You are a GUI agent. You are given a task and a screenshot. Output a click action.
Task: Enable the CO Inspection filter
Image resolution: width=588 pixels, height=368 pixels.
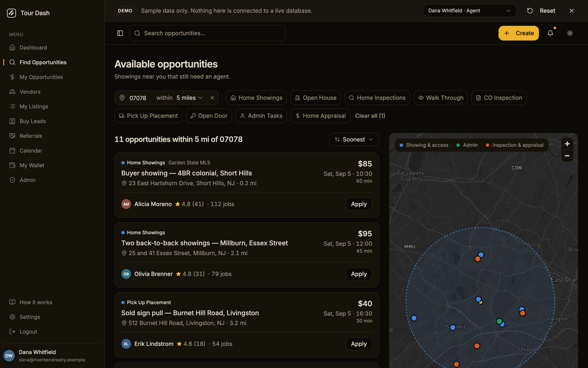(499, 98)
